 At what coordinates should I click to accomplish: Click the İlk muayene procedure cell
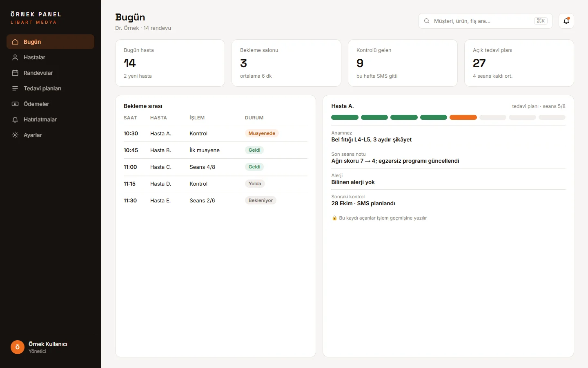pyautogui.click(x=205, y=150)
